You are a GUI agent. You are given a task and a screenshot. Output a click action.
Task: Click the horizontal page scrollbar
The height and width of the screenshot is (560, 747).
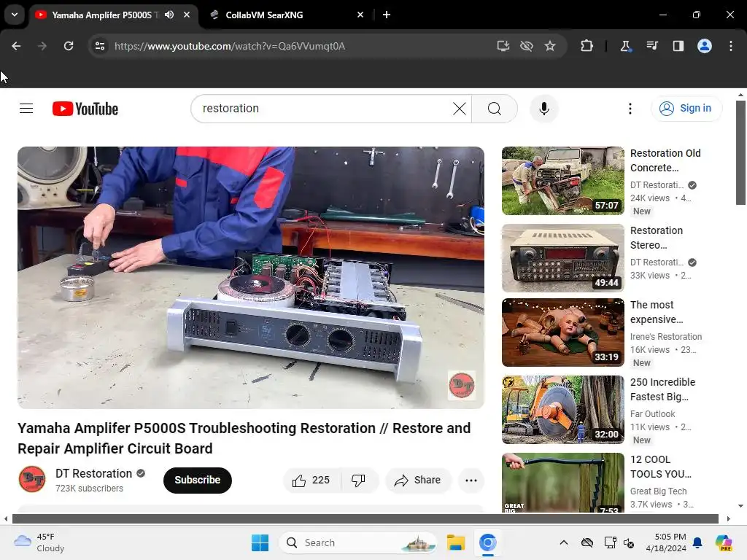[365, 518]
